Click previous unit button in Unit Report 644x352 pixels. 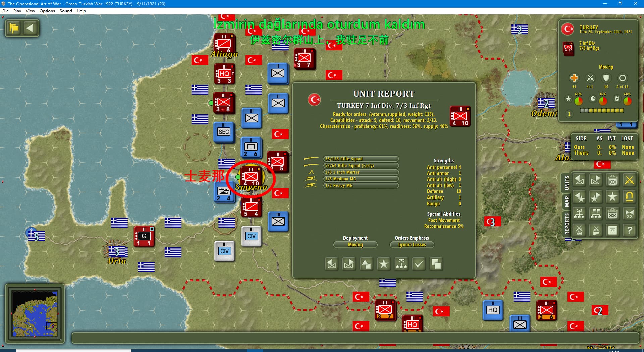click(x=332, y=264)
